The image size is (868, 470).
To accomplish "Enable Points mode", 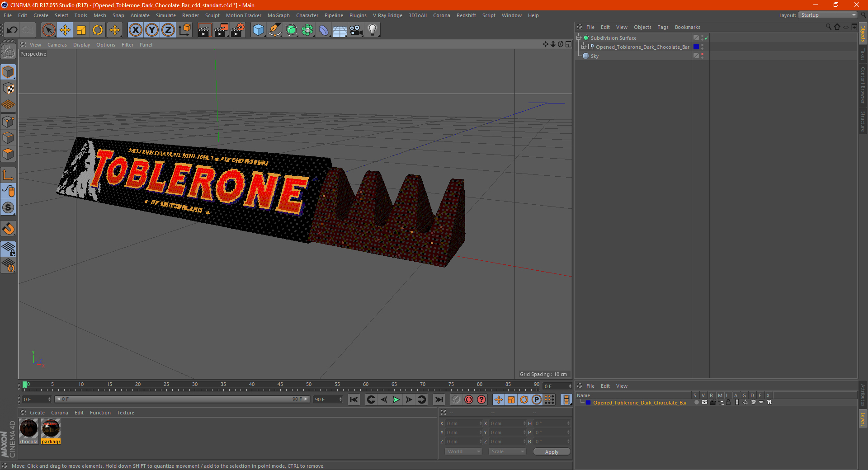I will tap(8, 122).
